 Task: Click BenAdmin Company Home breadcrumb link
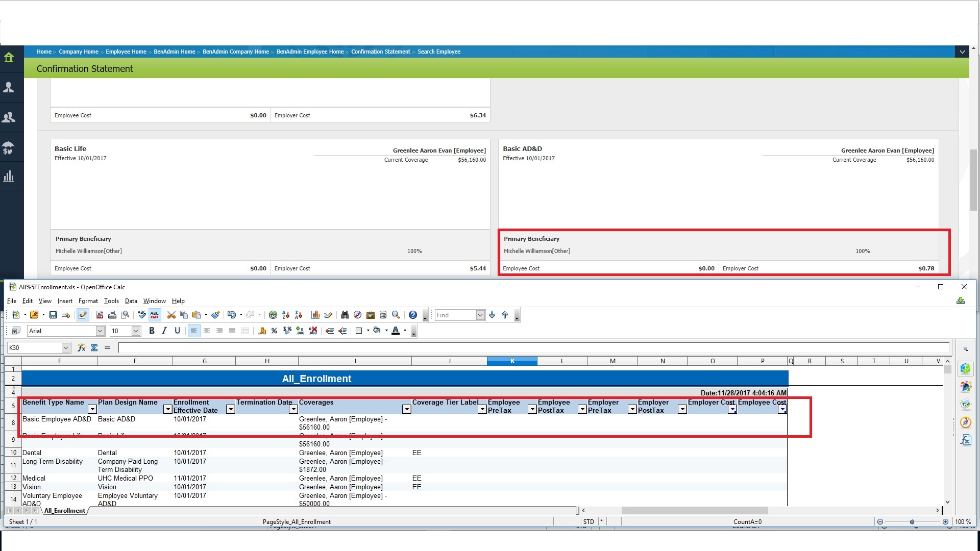[x=235, y=52]
